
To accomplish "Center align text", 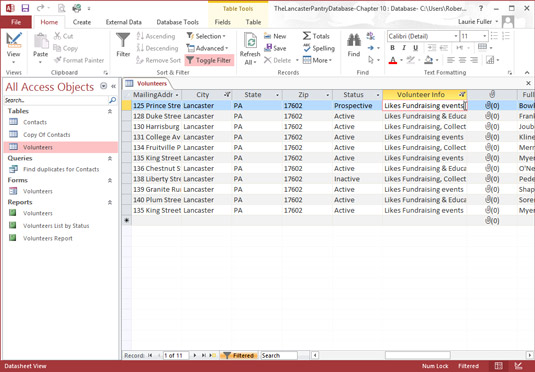I will tap(462, 60).
